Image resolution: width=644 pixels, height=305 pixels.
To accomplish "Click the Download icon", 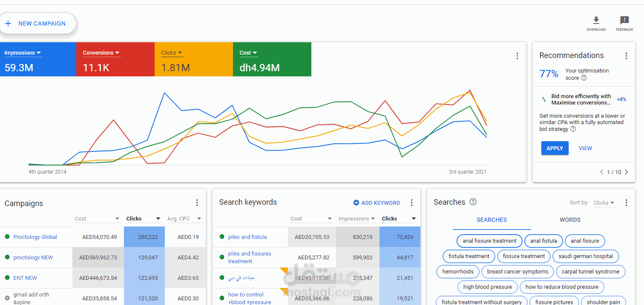I will coord(596,20).
